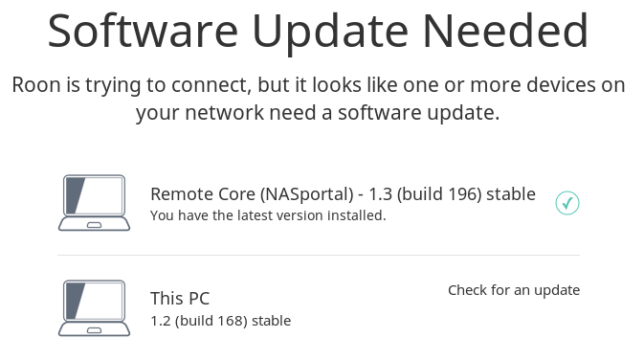Click the divider line between the two devices
The image size is (644, 361).
point(319,256)
